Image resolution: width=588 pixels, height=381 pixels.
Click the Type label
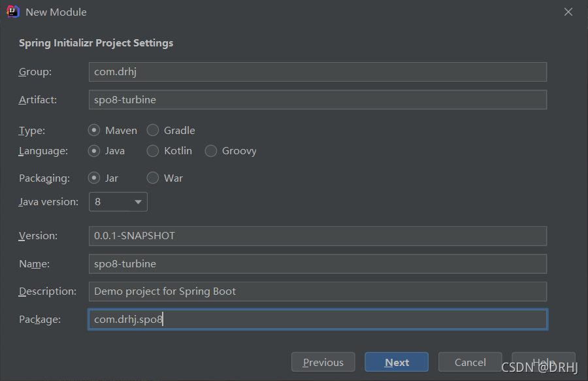(x=32, y=131)
